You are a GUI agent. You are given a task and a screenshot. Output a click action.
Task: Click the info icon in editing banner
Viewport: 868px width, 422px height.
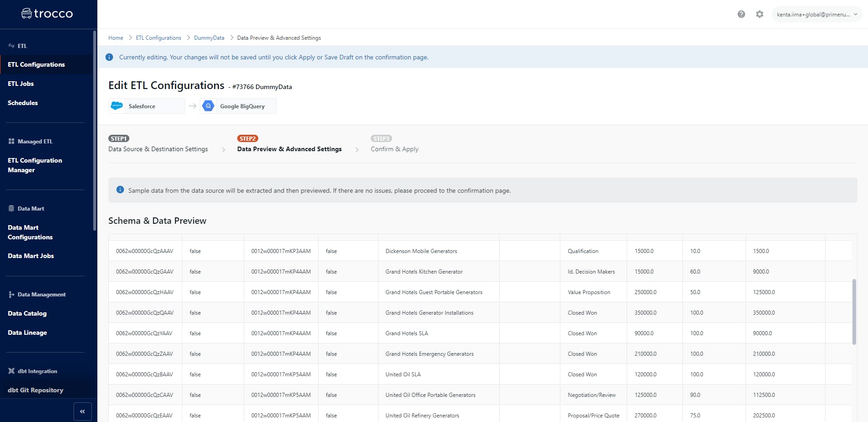click(x=109, y=57)
